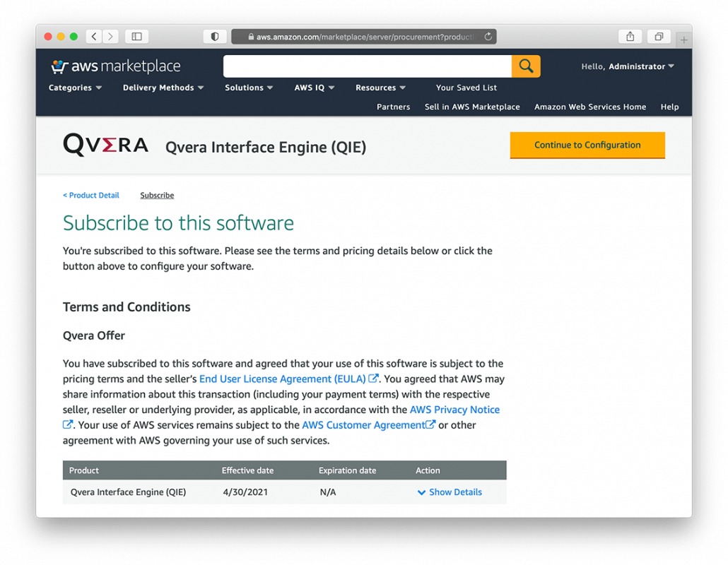Expand the Resources dropdown menu

tap(380, 88)
